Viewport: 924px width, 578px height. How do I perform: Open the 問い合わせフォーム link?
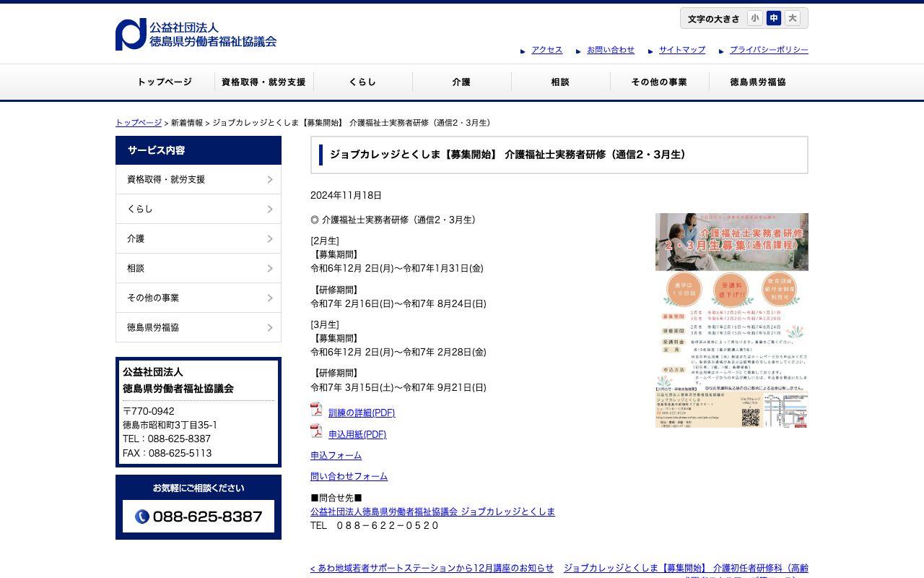(349, 476)
